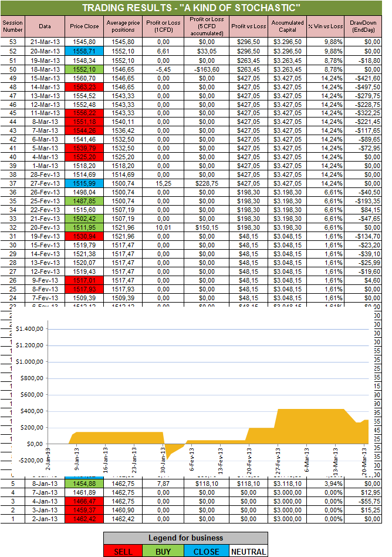Select the date cell 7-Jan-13
The width and height of the screenshot is (392, 557).
[45, 493]
